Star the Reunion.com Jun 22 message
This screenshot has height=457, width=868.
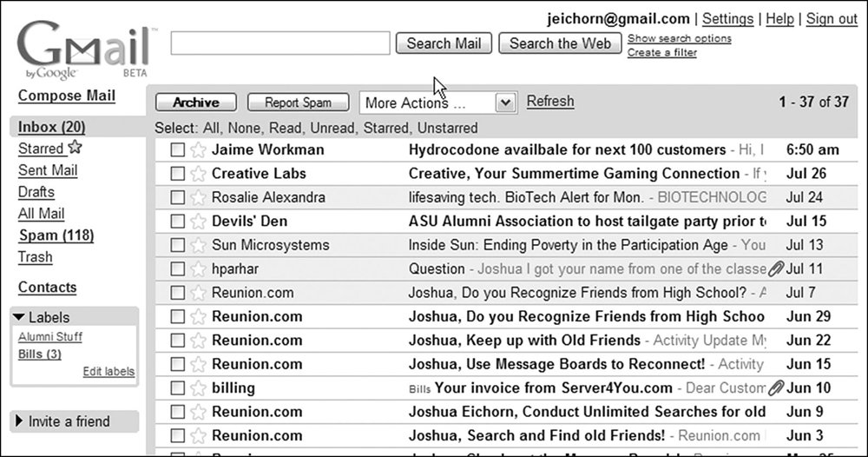[x=198, y=340]
